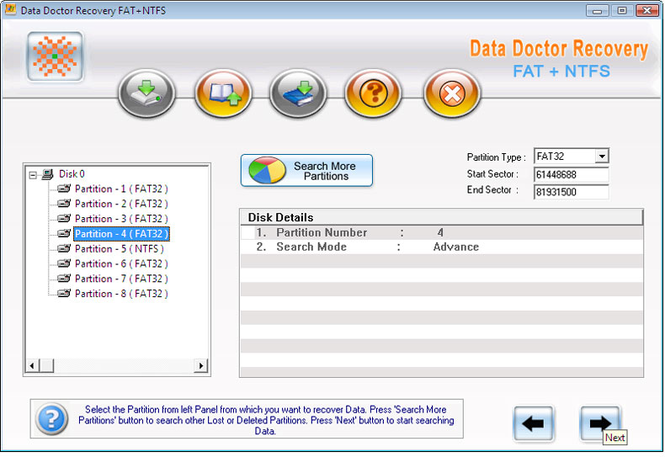Viewport: 665px width, 457px height.
Task: Click the orange Exit X toolbar button
Action: (x=452, y=93)
